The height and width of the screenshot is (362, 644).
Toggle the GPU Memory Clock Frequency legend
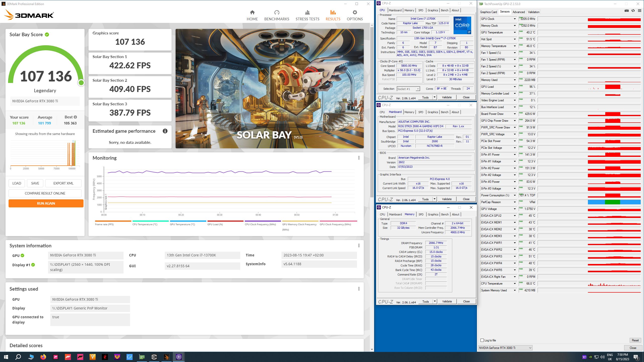[x=300, y=225]
